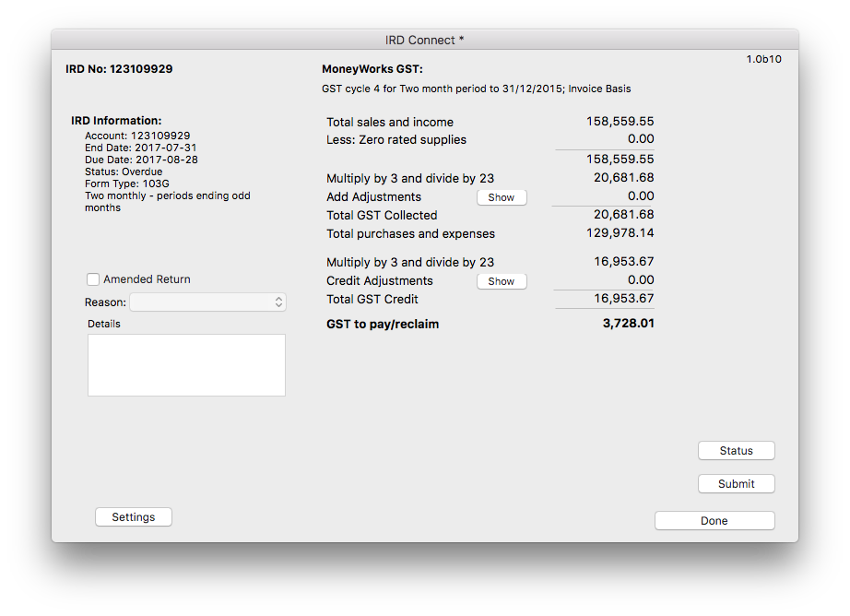850x616 pixels.
Task: Click the 'Details' field label
Action: coord(104,324)
